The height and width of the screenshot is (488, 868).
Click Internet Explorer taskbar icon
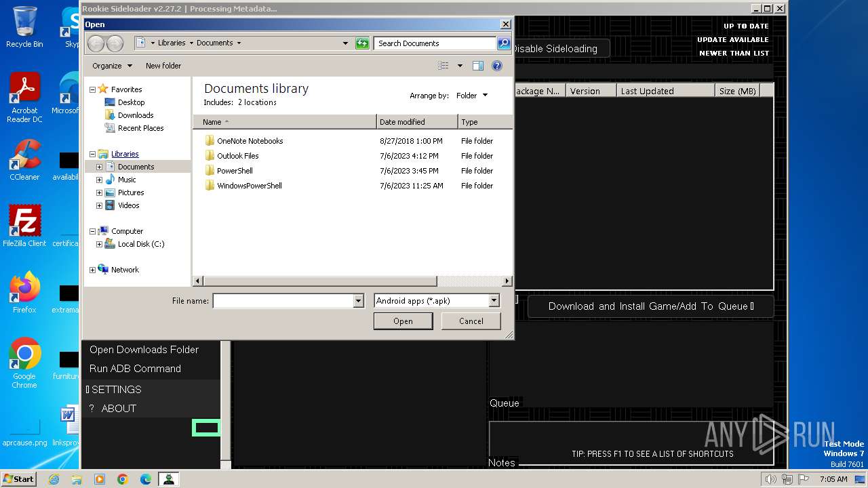click(54, 479)
